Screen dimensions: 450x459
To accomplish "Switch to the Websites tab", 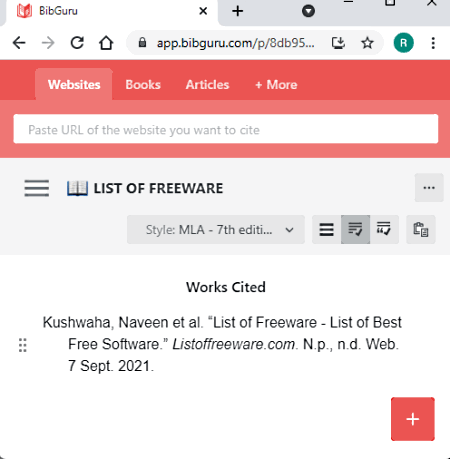I will tap(74, 85).
